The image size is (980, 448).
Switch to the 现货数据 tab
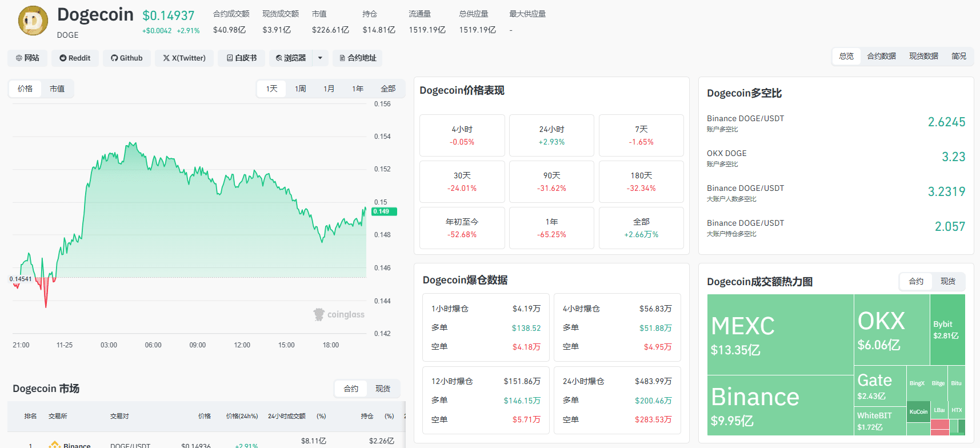click(923, 56)
